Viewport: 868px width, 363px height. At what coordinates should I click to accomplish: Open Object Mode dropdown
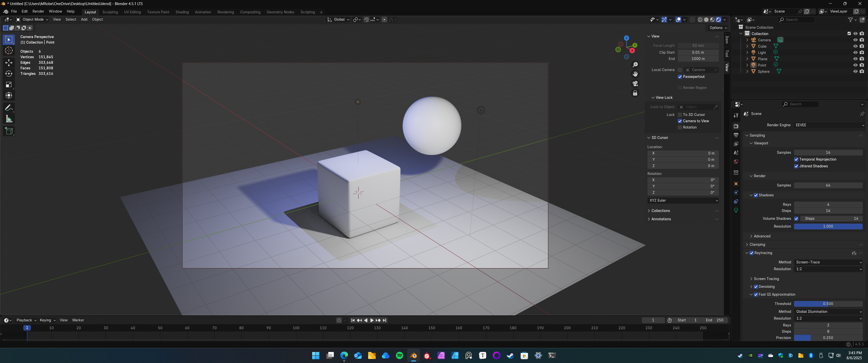coord(32,19)
